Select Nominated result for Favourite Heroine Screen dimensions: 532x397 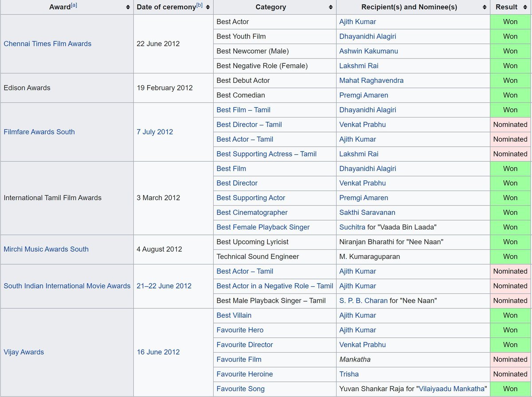[510, 374]
